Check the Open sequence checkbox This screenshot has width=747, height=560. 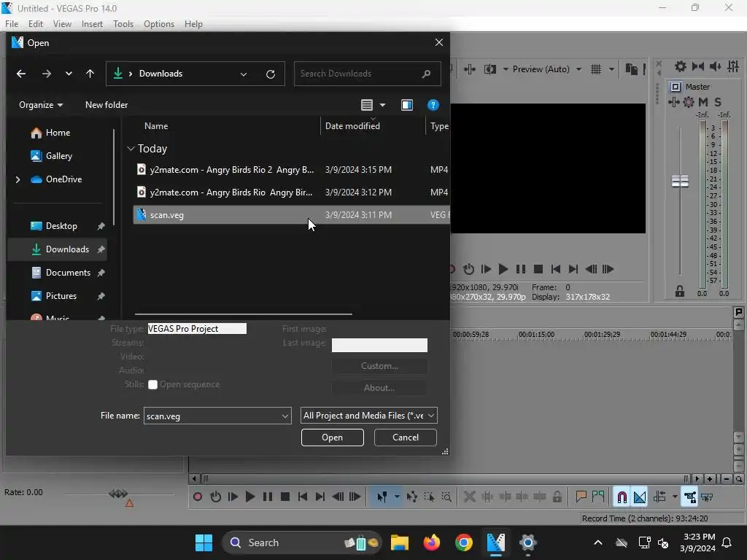coord(152,385)
